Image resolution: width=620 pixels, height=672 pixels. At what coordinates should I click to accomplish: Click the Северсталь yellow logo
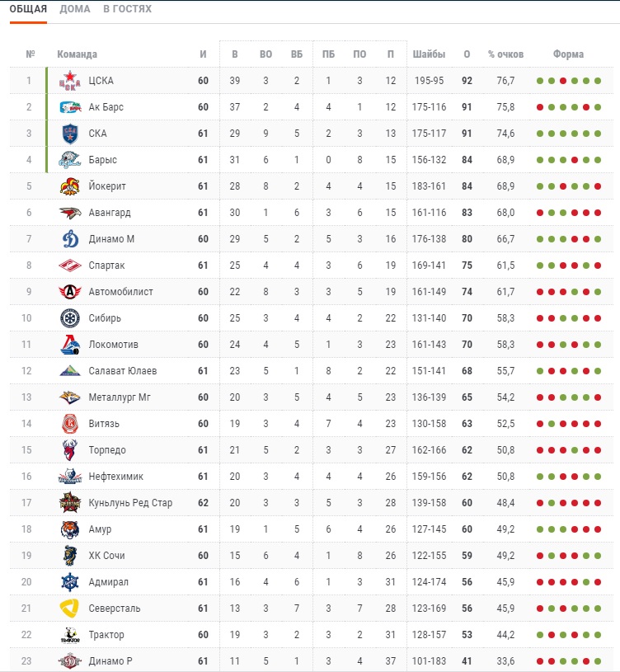point(70,609)
